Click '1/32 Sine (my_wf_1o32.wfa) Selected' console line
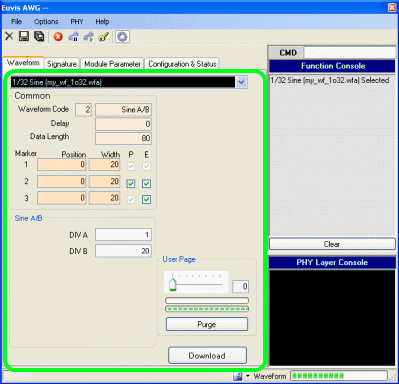Viewport: 399px width, 384px height. 330,80
